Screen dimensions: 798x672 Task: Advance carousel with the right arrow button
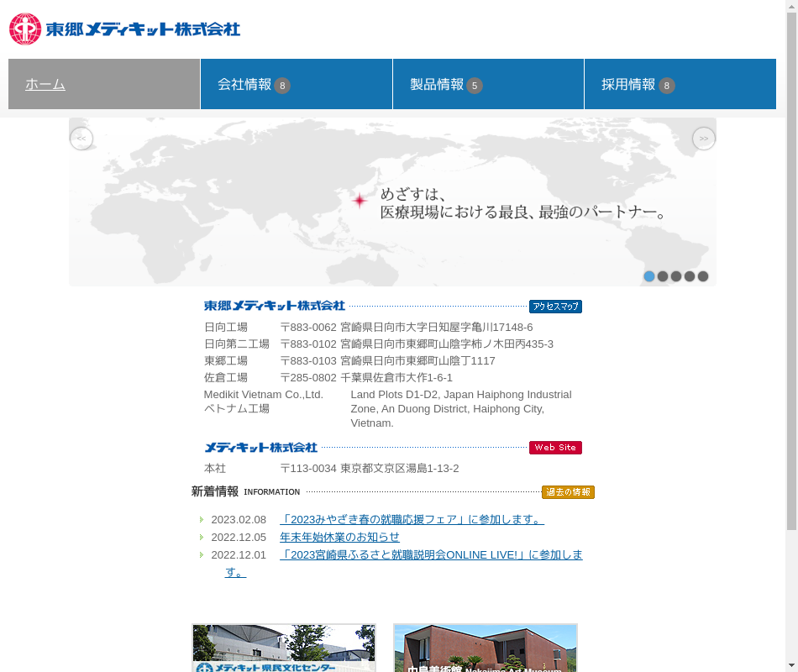click(x=703, y=139)
